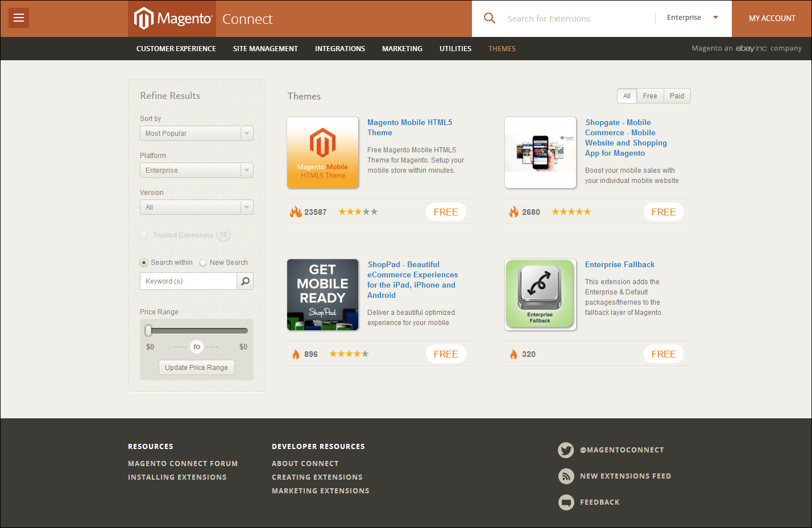Open New Extensions Feed link
The image size is (812, 528).
click(625, 476)
